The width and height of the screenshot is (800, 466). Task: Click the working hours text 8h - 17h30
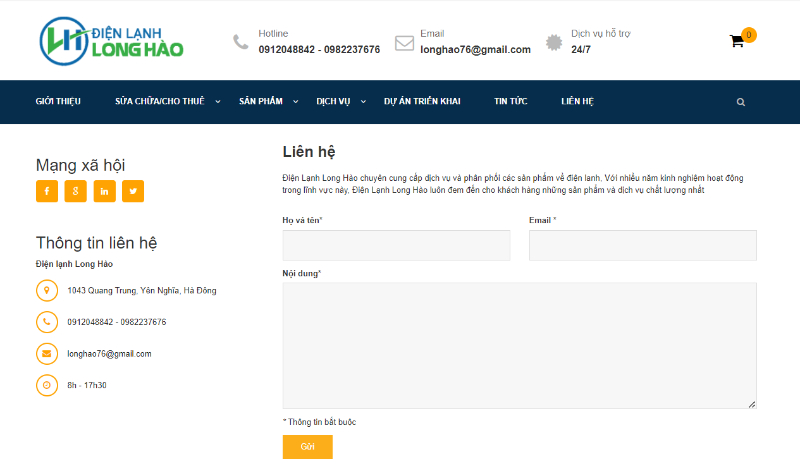point(87,385)
